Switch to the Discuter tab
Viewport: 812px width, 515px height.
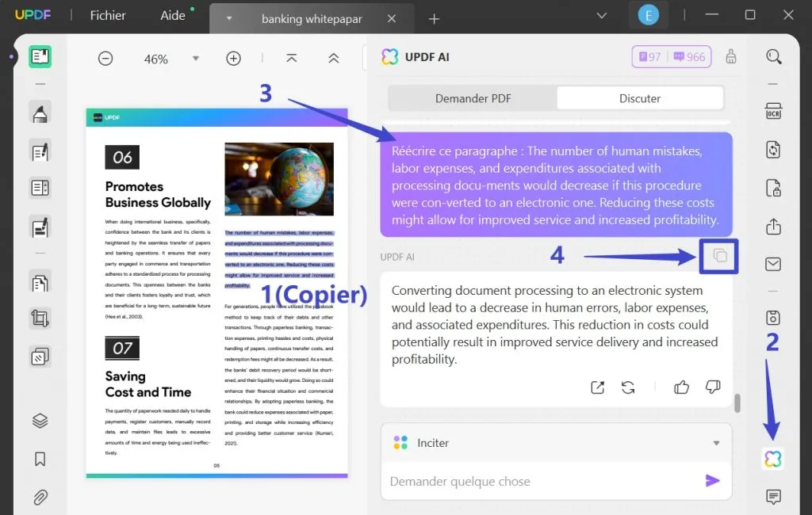click(640, 98)
